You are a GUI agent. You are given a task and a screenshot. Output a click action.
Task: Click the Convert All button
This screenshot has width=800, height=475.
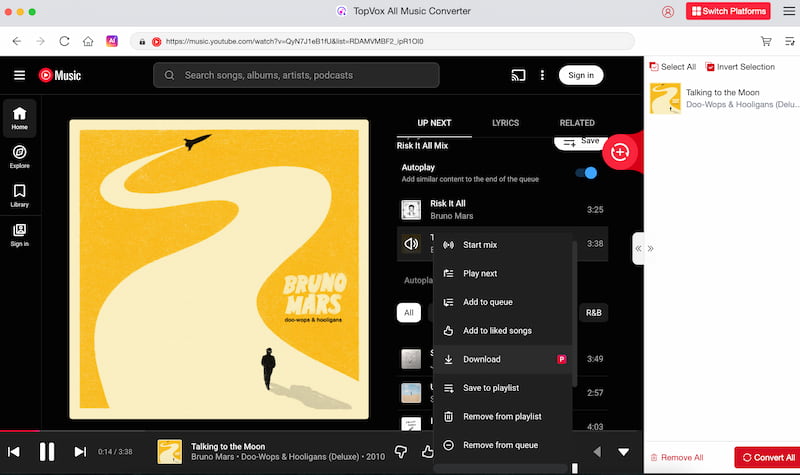pyautogui.click(x=767, y=458)
